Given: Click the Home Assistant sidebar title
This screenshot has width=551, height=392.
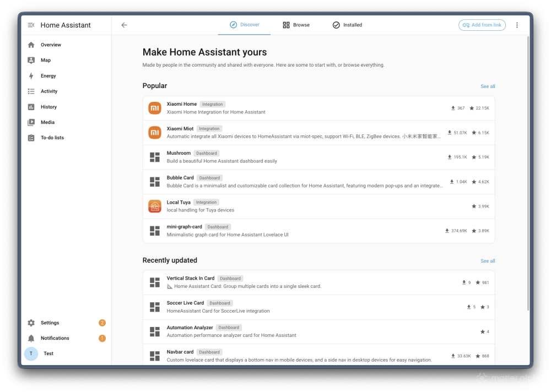Looking at the screenshot, I should pyautogui.click(x=66, y=25).
